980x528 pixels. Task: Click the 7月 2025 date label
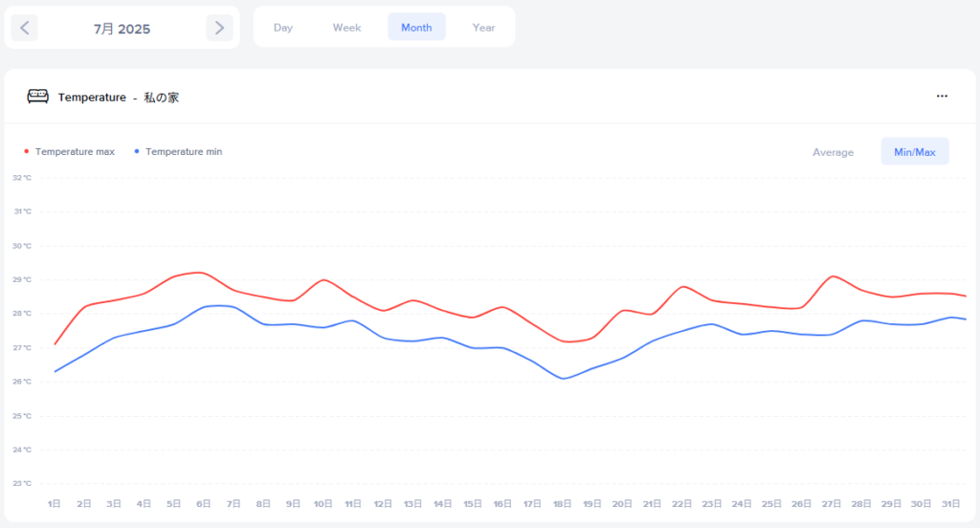(x=122, y=29)
